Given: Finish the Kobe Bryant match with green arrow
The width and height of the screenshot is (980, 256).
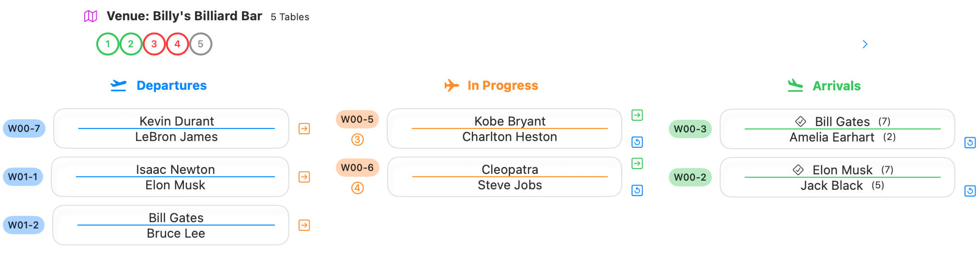Looking at the screenshot, I should pos(637,115).
